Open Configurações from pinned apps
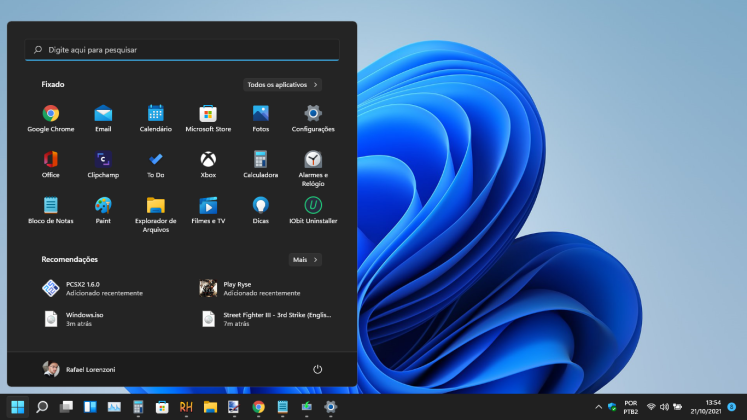The height and width of the screenshot is (420, 747). pyautogui.click(x=313, y=119)
